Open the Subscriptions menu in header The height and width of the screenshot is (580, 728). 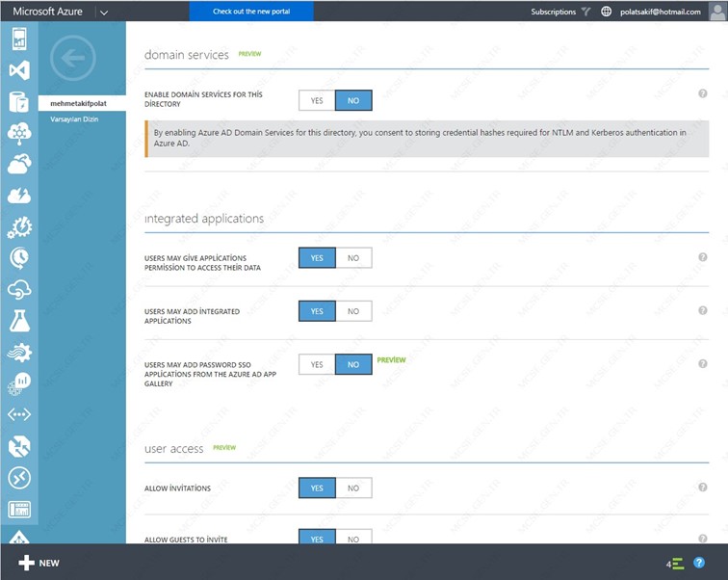[x=553, y=12]
